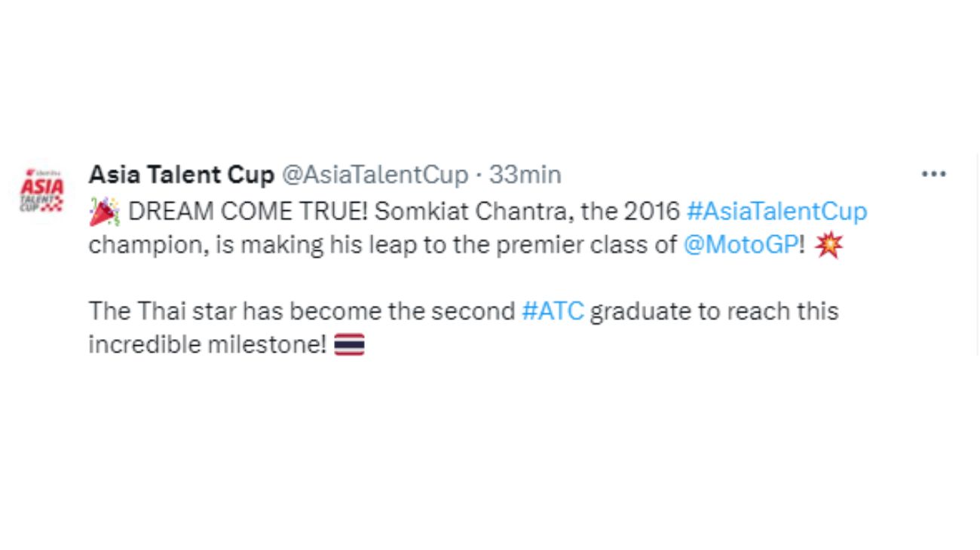This screenshot has width=980, height=550.
Task: Click the Asia Talent Cup display name
Action: pyautogui.click(x=181, y=174)
